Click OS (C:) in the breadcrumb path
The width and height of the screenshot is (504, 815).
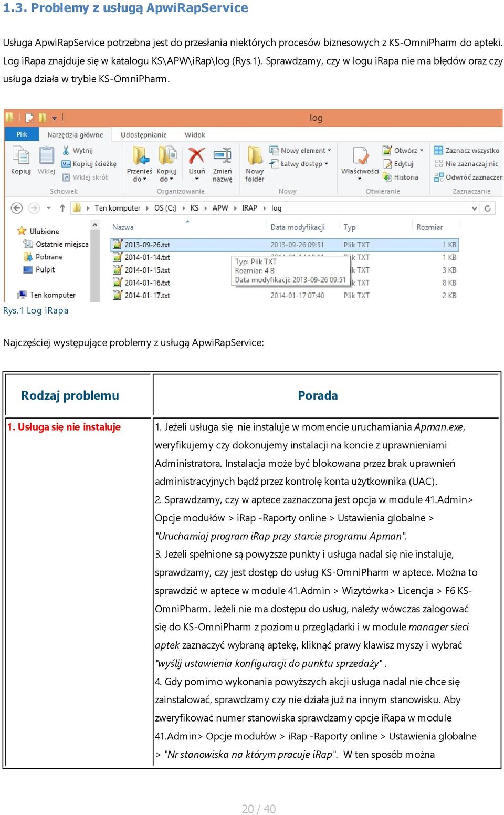(165, 208)
